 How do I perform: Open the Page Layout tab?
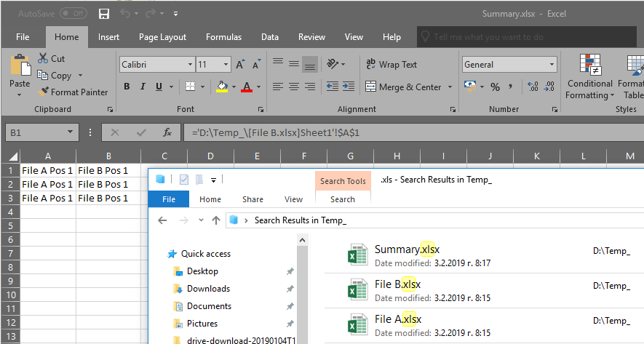tap(162, 37)
